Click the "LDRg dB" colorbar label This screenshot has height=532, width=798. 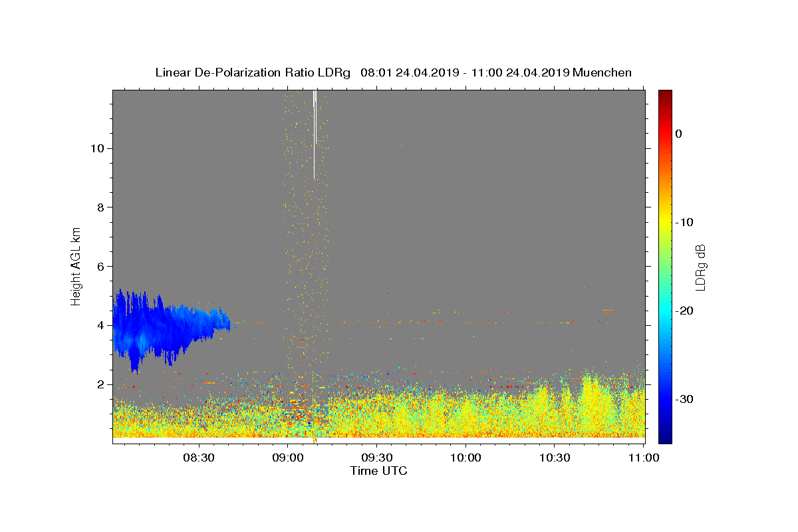[x=700, y=267]
